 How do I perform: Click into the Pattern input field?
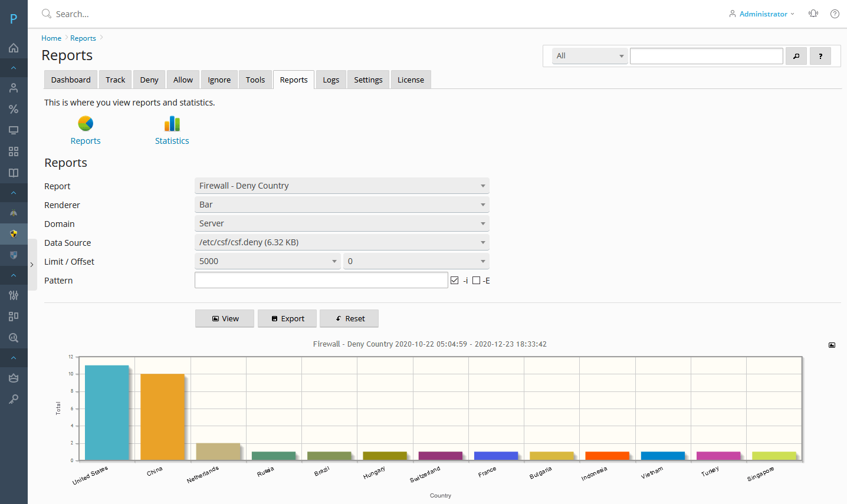click(321, 280)
